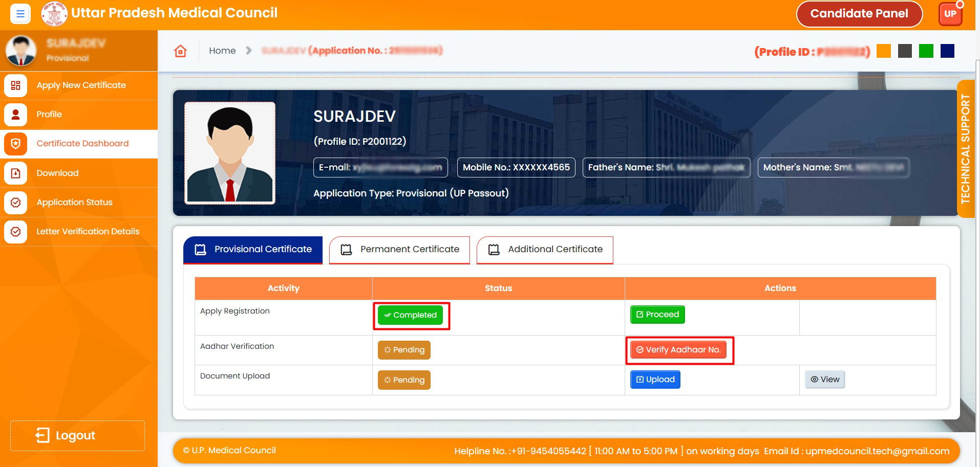
Task: Click Letter Verification Details icon
Action: [16, 232]
